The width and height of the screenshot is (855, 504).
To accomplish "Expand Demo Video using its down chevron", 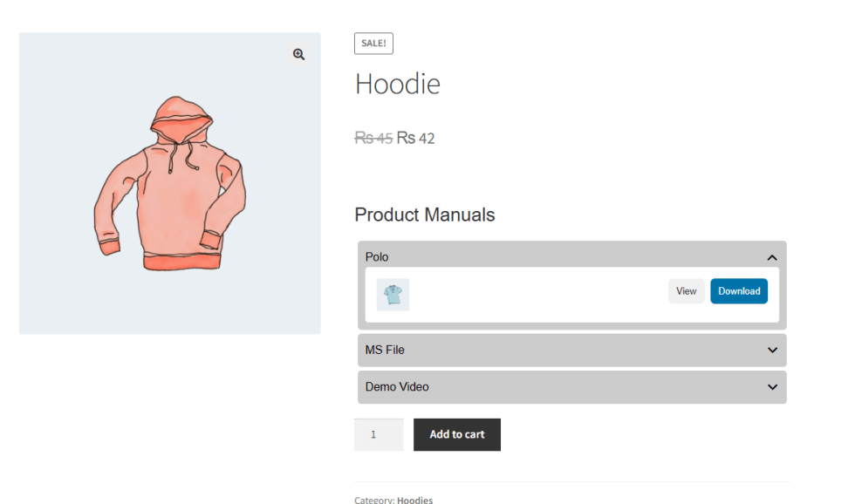I will pyautogui.click(x=772, y=387).
